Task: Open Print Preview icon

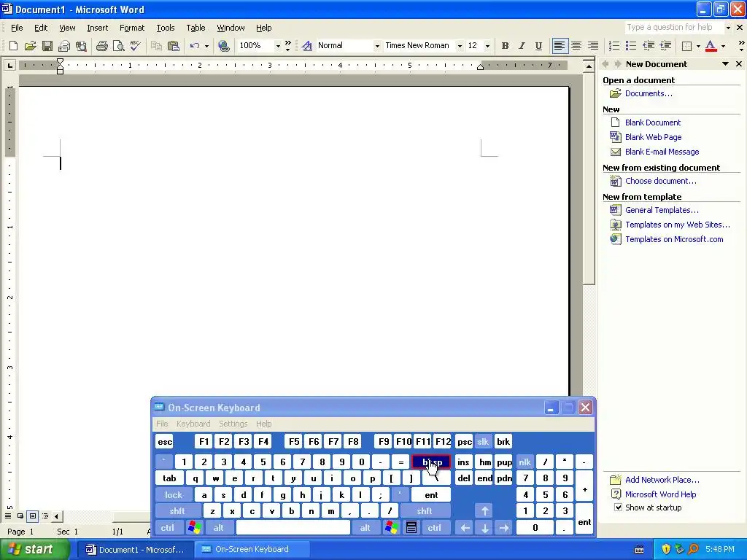Action: (118, 46)
